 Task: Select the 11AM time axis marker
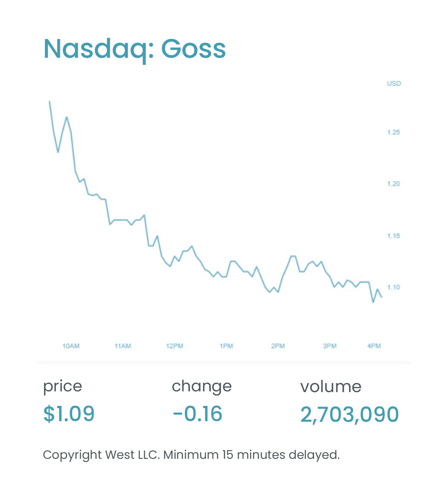point(123,346)
